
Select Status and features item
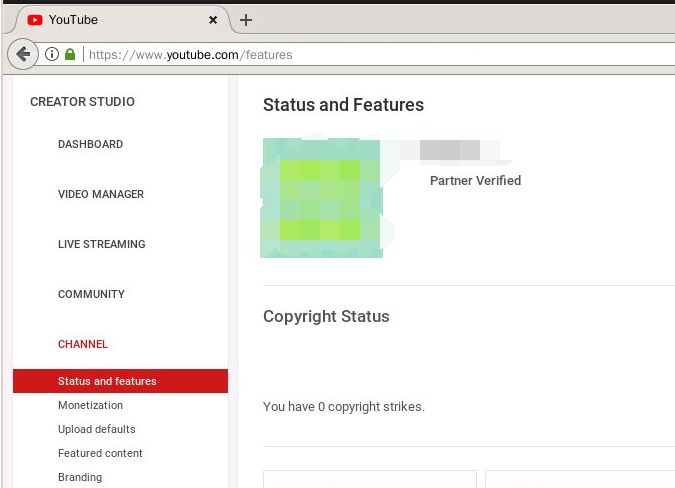(121, 381)
